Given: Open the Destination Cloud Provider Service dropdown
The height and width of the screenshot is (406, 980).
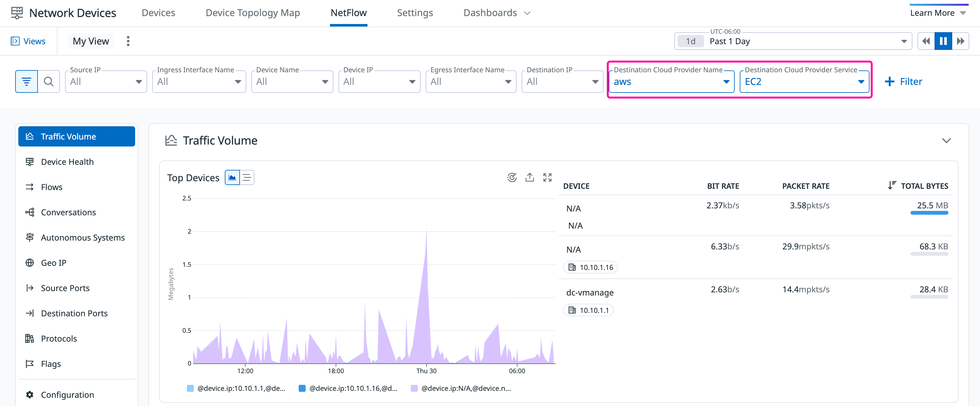Looking at the screenshot, I should pyautogui.click(x=861, y=81).
